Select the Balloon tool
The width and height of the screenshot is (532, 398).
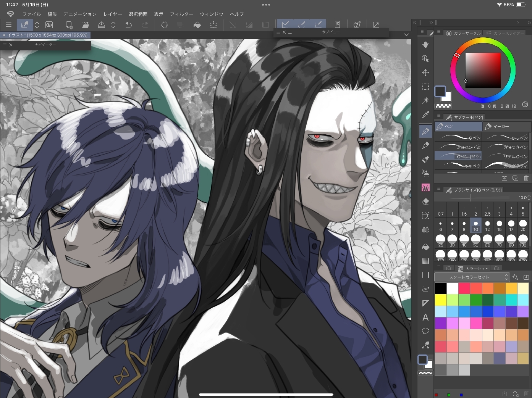pos(425,331)
